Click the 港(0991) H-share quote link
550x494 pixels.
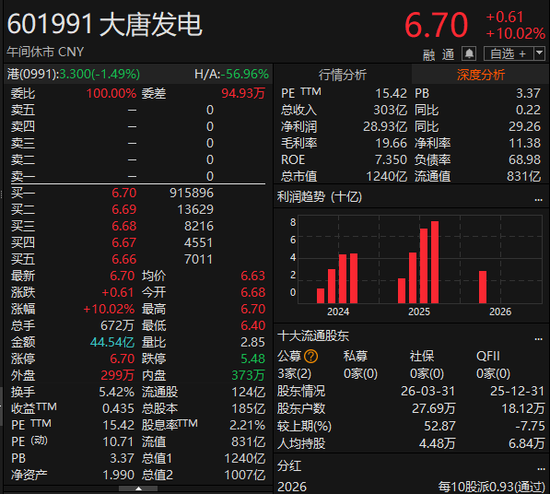(73, 74)
